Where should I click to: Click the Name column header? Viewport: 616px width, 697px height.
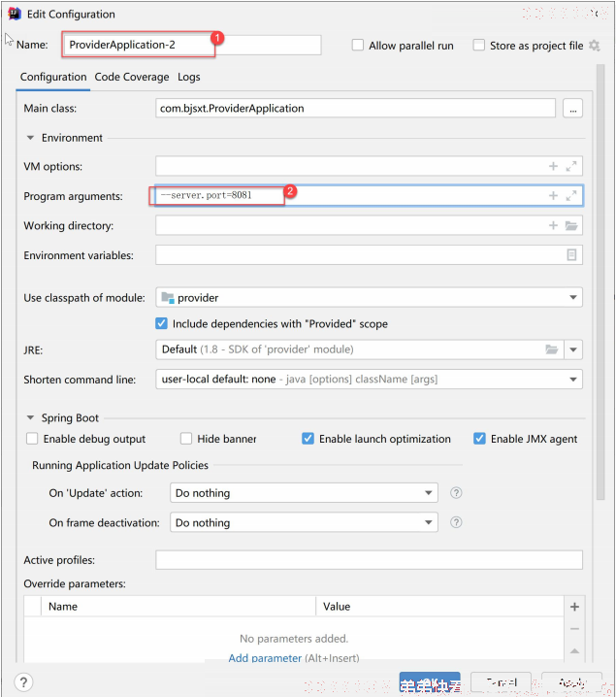pos(178,607)
